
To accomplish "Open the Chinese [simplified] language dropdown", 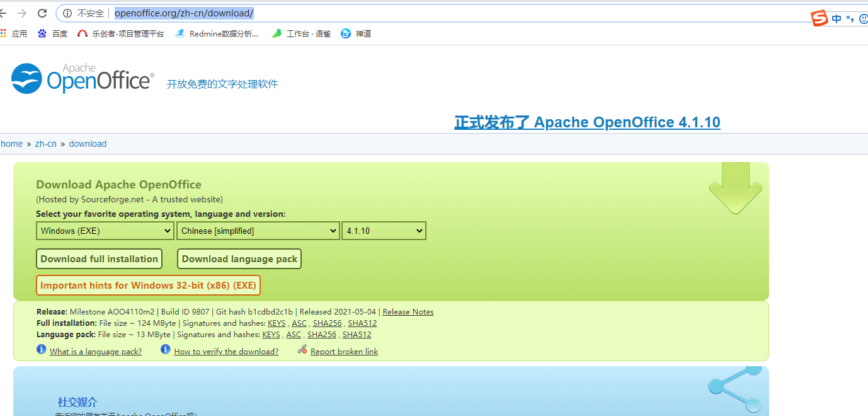I will click(258, 231).
